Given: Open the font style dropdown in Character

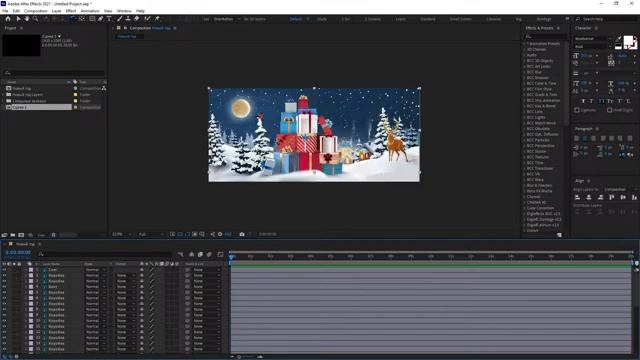Looking at the screenshot, I should click(593, 47).
